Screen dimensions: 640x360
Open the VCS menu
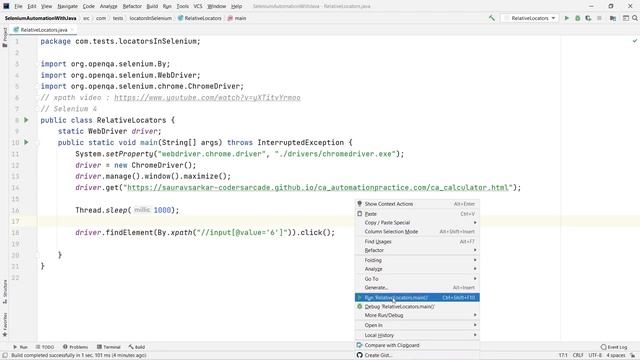point(198,6)
